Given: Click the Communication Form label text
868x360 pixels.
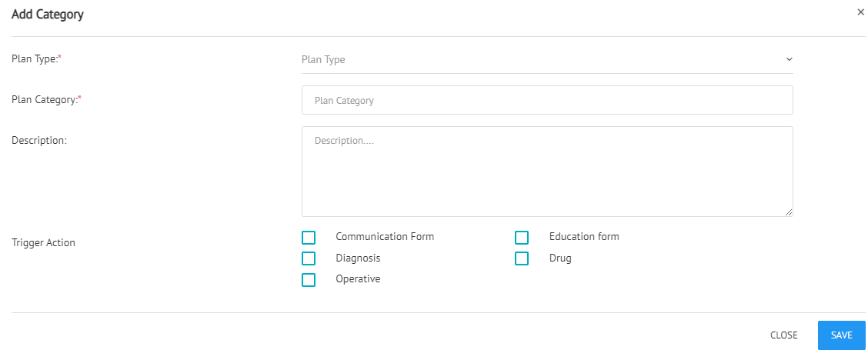Looking at the screenshot, I should tap(385, 237).
